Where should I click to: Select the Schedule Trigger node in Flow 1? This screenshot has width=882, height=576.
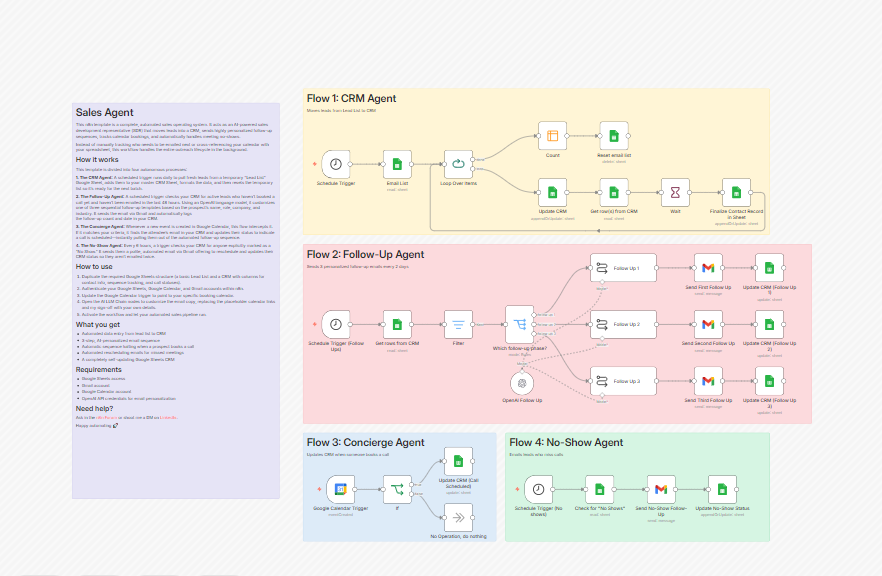[x=336, y=164]
